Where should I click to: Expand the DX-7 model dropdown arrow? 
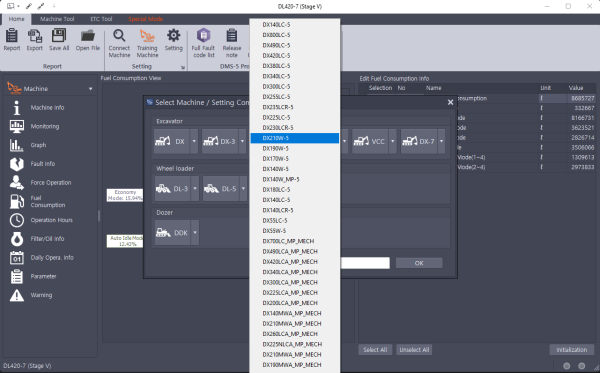(441, 141)
